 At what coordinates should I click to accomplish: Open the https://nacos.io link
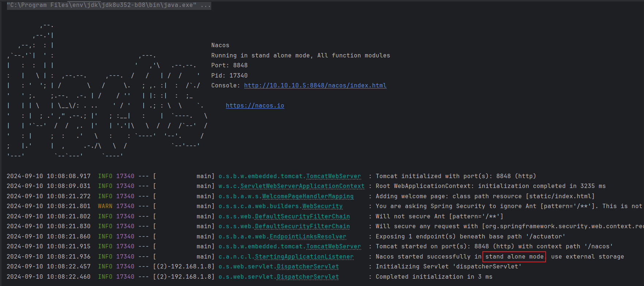point(255,106)
